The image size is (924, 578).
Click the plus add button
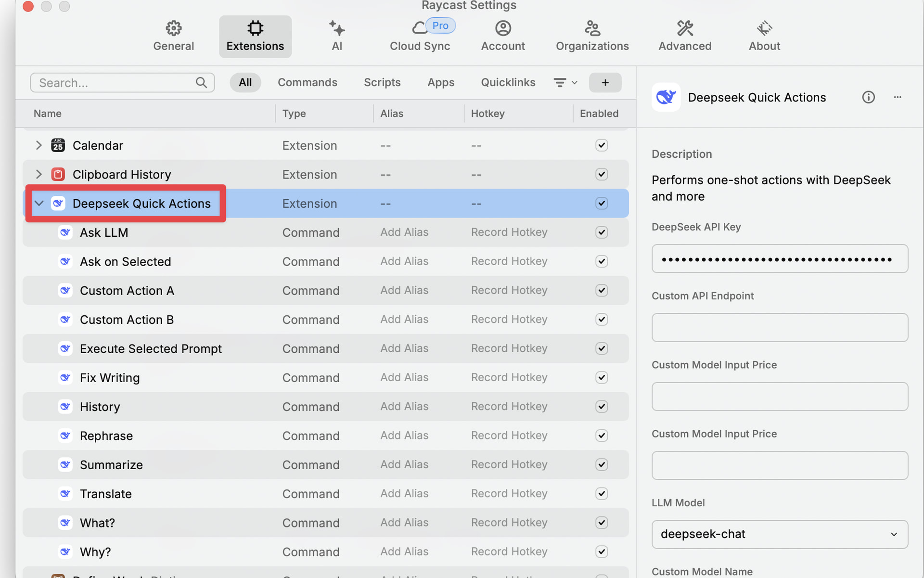pos(605,82)
